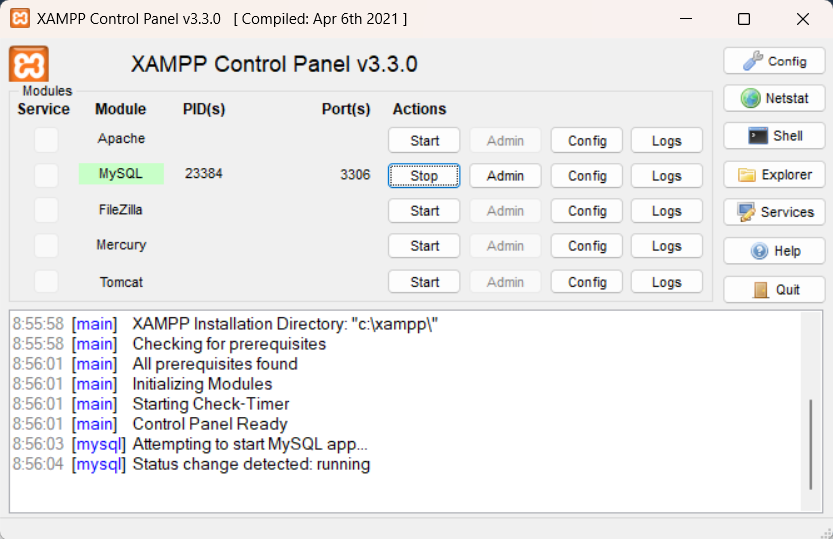Open Windows Services button

click(774, 212)
